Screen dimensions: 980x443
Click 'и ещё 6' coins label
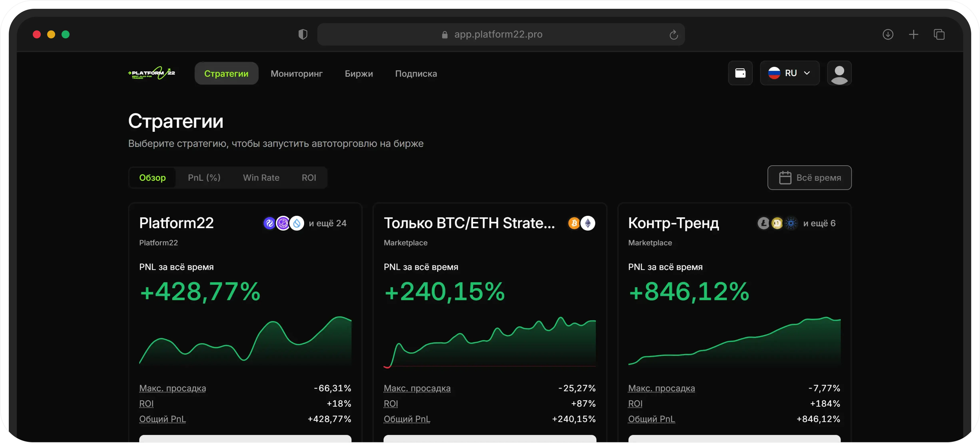click(819, 223)
